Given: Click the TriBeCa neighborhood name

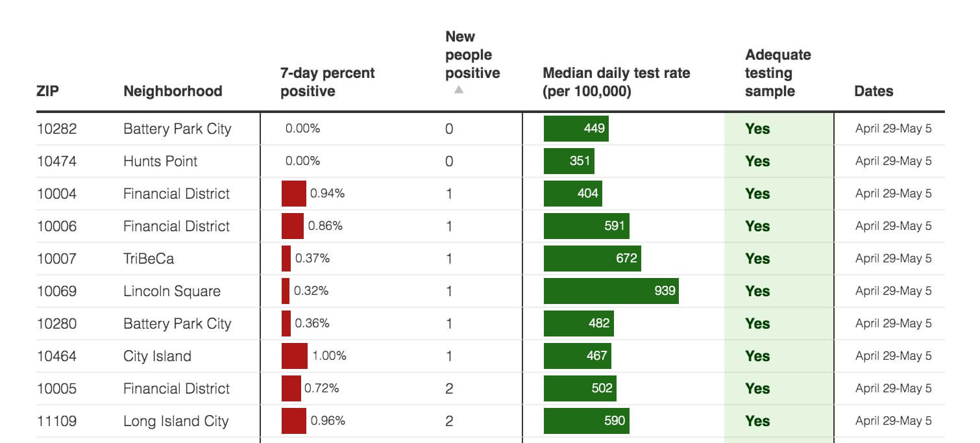Looking at the screenshot, I should tap(149, 259).
